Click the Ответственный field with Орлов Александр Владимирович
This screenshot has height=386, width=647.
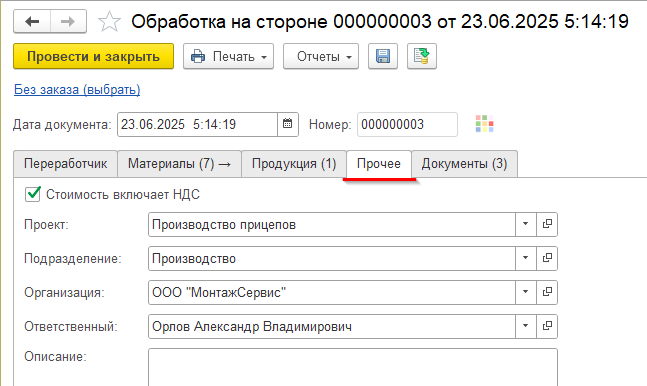coord(332,327)
